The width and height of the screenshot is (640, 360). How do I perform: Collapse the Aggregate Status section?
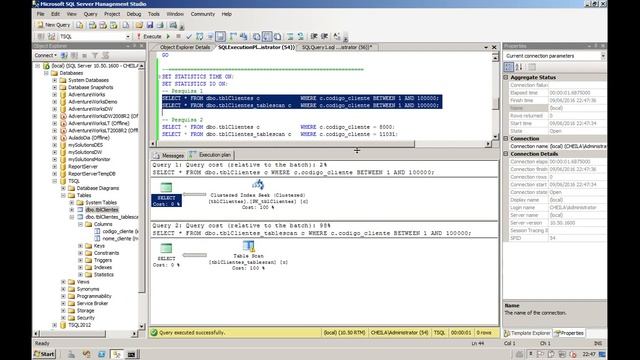pyautogui.click(x=506, y=77)
